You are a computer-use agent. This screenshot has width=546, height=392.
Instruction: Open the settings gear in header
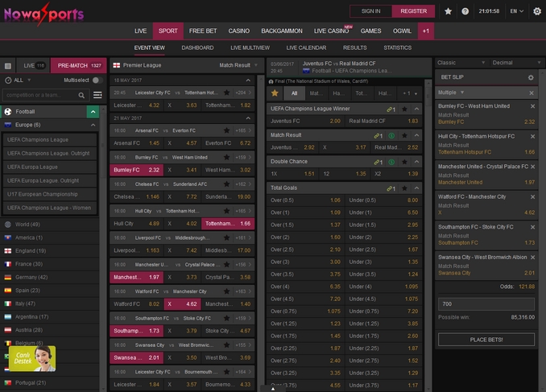[537, 11]
